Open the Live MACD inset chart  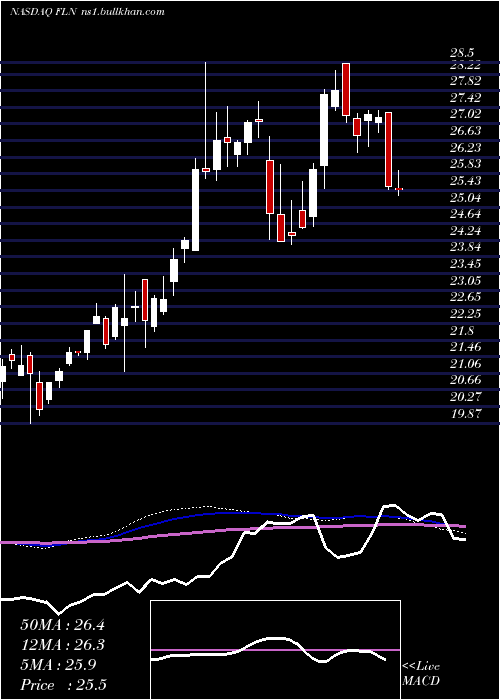click(275, 650)
